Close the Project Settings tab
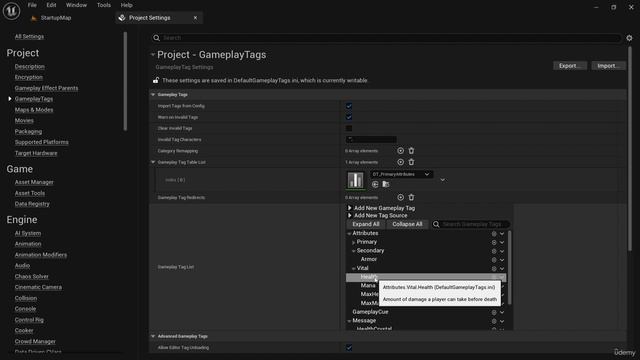 [x=196, y=18]
